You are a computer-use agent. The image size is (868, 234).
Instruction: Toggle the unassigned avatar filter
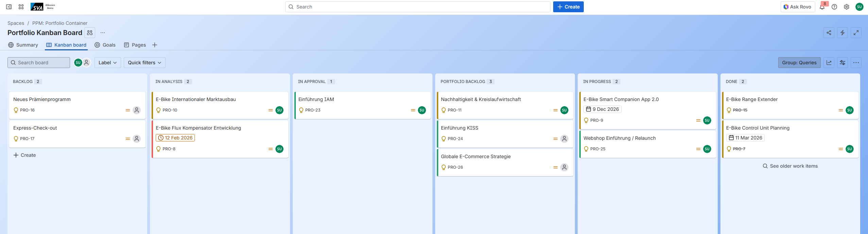coord(87,63)
